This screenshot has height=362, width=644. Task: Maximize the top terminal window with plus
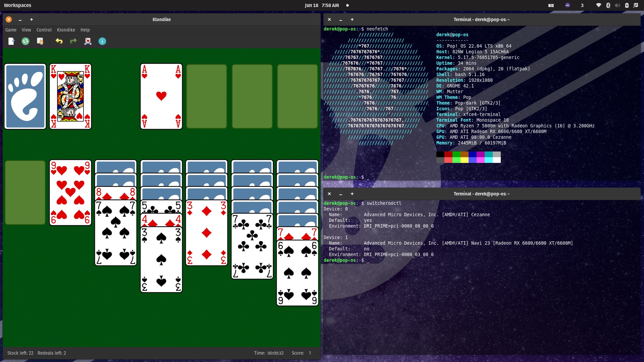click(x=352, y=19)
